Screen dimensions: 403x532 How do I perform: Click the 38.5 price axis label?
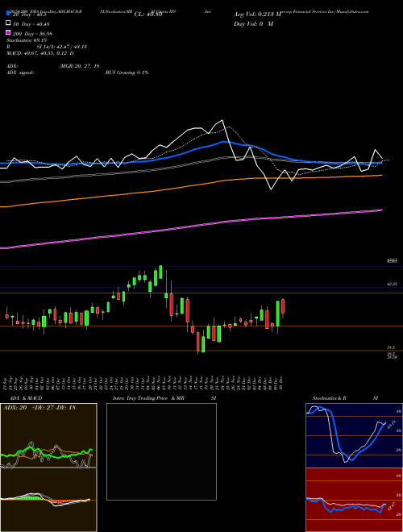(391, 347)
